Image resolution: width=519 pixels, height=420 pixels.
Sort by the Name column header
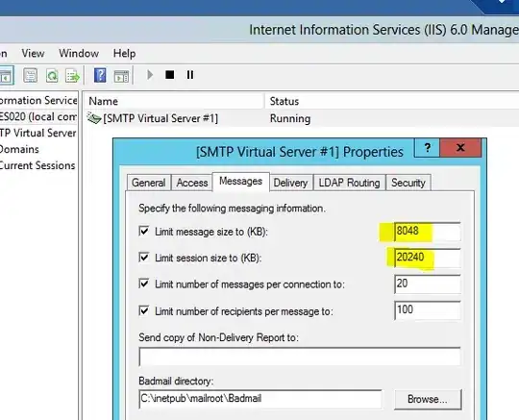coord(174,101)
